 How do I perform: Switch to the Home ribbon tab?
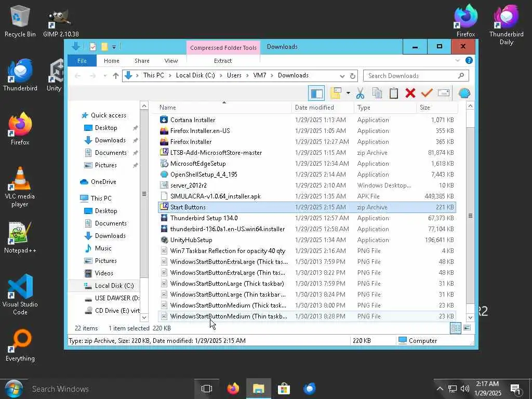pos(111,61)
